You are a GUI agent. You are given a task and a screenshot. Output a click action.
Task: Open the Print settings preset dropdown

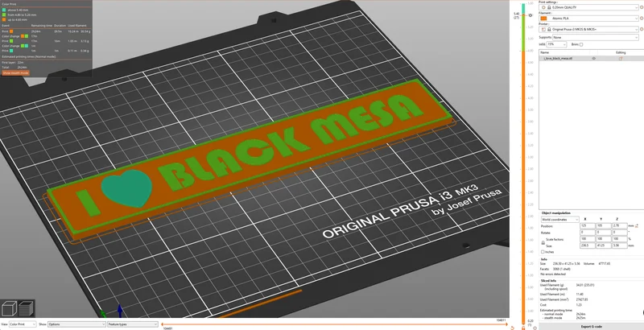[588, 7]
